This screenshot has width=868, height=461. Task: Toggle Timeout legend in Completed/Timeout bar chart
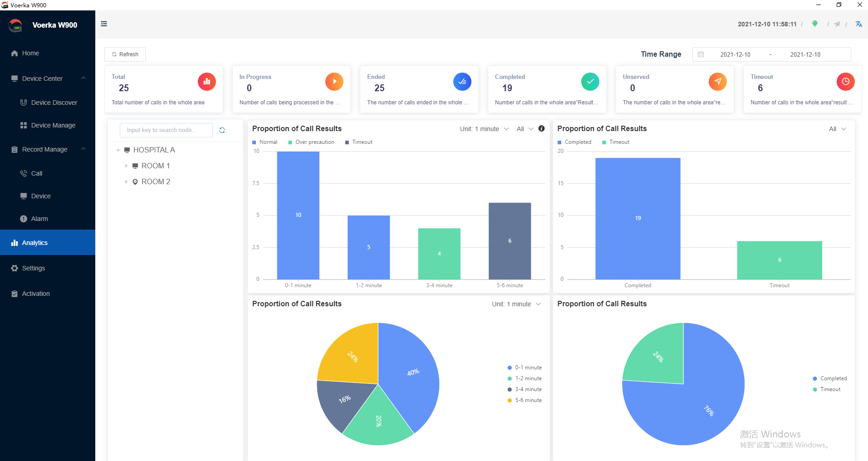click(x=616, y=142)
